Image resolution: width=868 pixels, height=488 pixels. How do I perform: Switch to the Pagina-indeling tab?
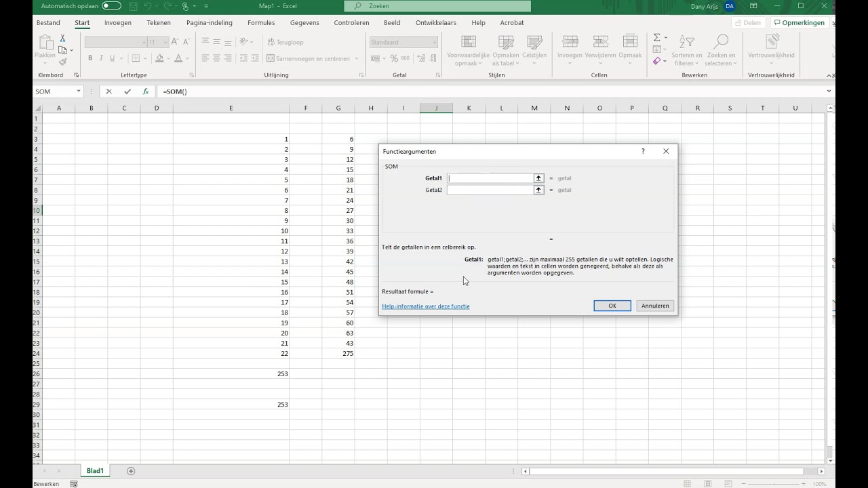[x=210, y=22]
